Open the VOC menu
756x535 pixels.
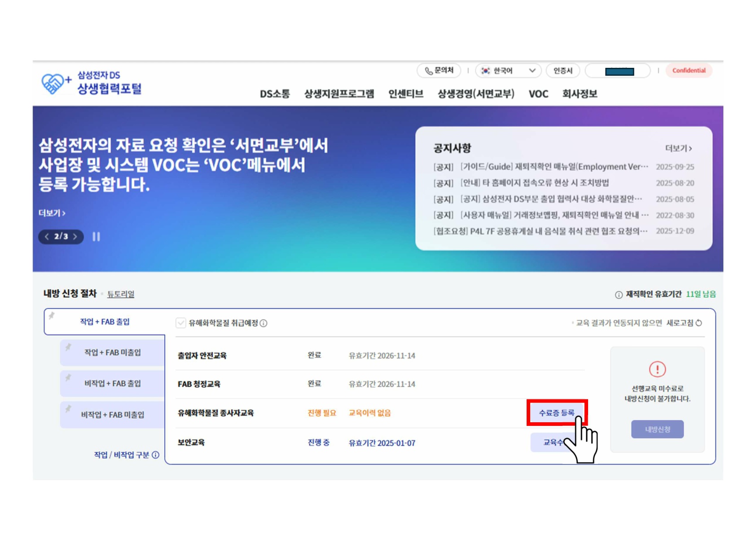coord(538,94)
